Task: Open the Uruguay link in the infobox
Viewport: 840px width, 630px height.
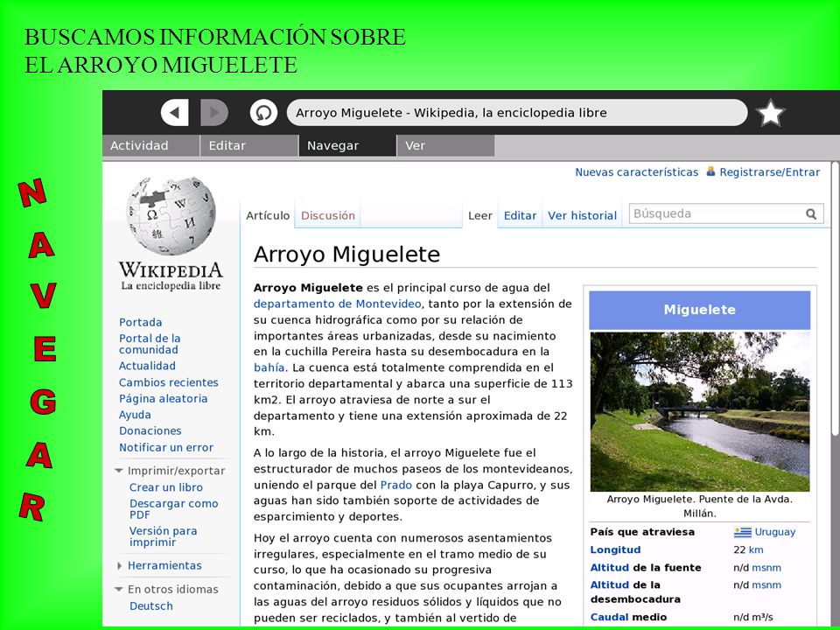Action: click(775, 532)
